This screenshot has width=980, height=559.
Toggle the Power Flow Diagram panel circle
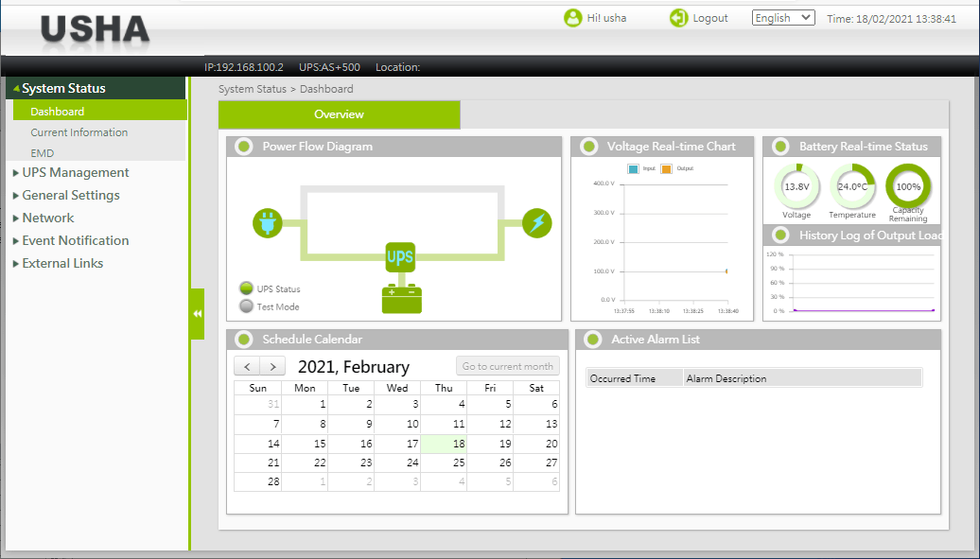tap(243, 147)
